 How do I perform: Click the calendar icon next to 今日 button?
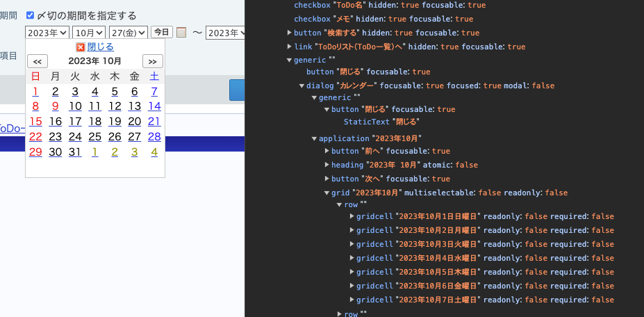click(x=181, y=32)
